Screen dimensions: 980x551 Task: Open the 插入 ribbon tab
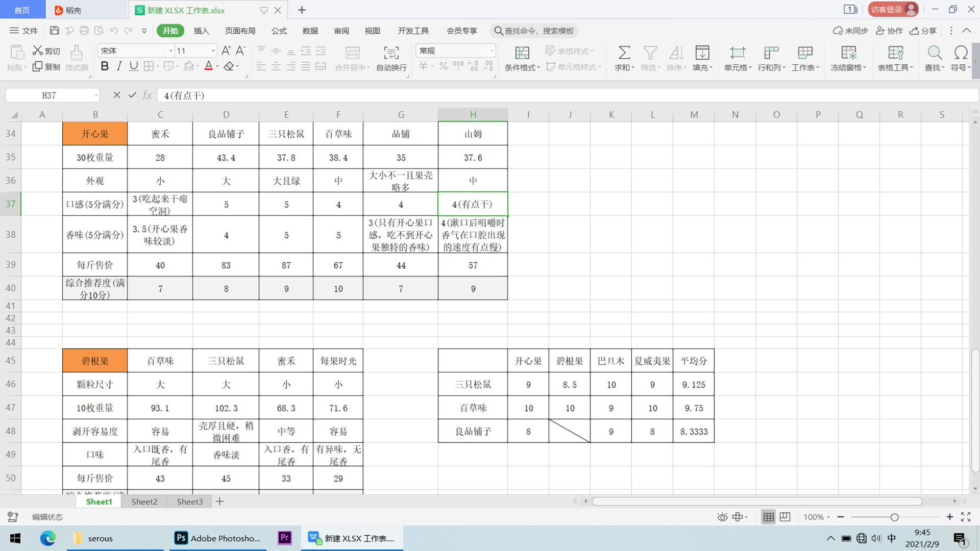tap(201, 31)
